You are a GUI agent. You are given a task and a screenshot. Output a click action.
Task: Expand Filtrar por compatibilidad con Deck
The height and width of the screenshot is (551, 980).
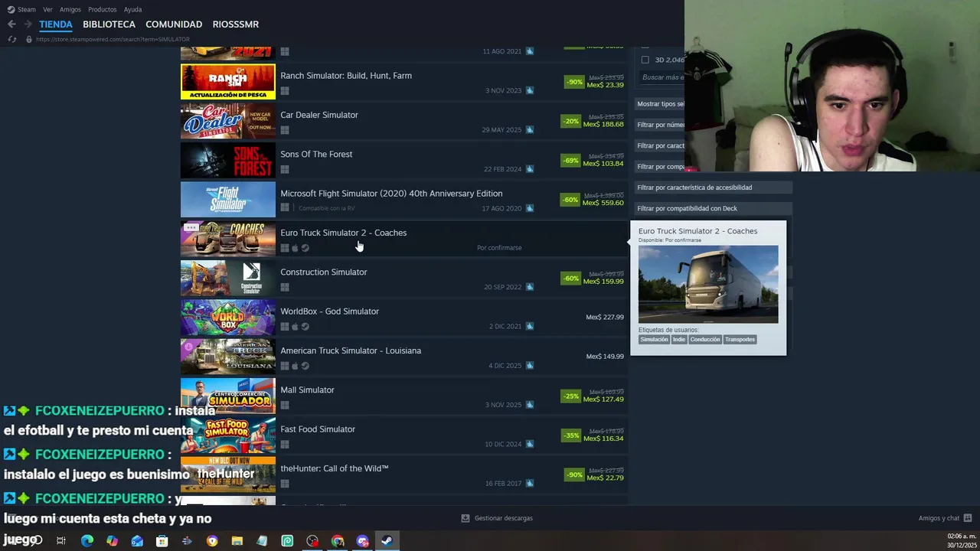coord(713,208)
